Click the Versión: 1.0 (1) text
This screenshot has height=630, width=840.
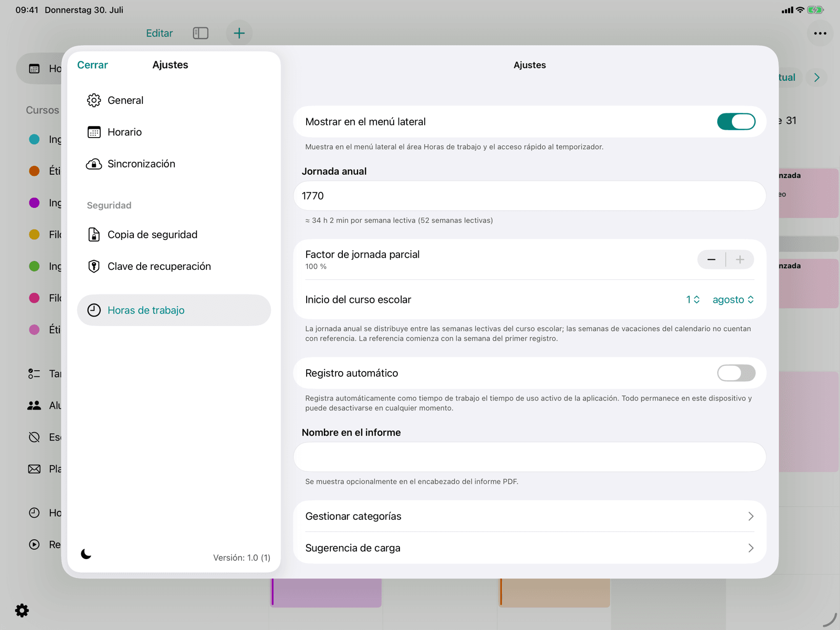(241, 558)
